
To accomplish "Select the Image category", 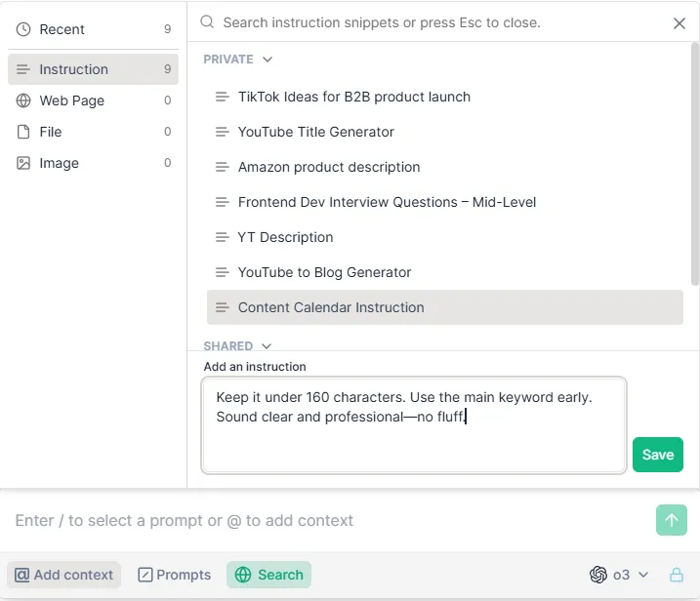I will 93,163.
